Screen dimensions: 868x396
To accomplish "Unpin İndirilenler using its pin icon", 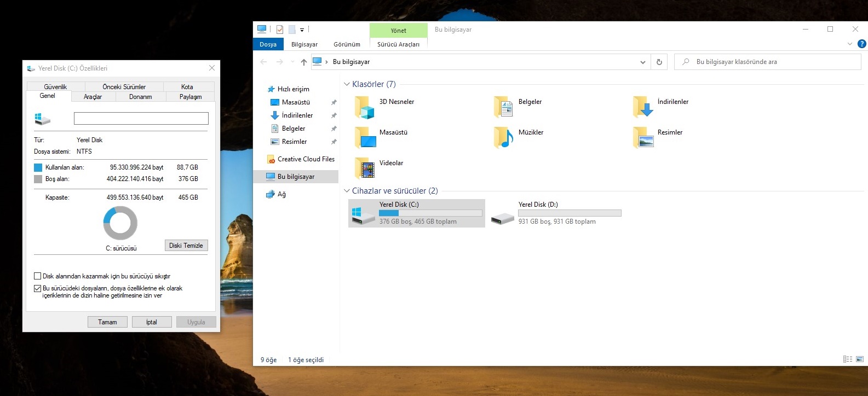I will tap(334, 115).
